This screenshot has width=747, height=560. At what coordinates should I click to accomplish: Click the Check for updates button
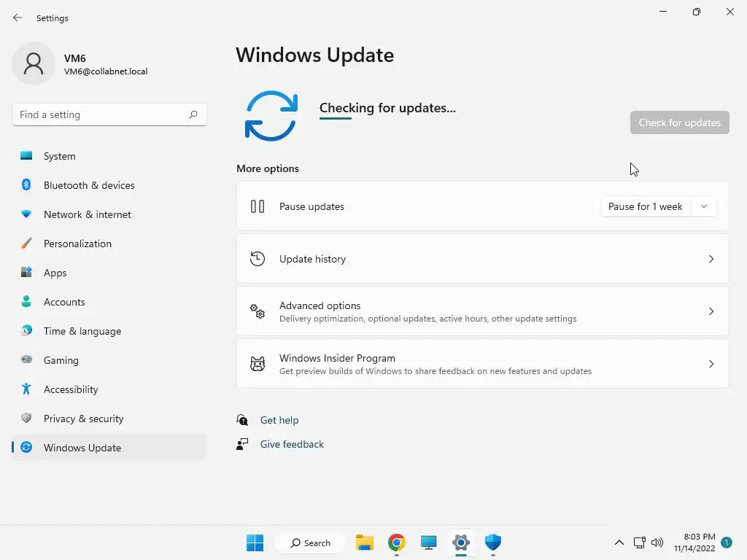click(679, 122)
